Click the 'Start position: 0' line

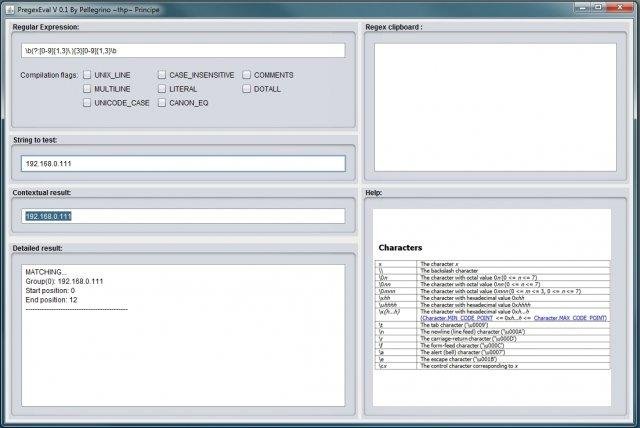tap(50, 291)
